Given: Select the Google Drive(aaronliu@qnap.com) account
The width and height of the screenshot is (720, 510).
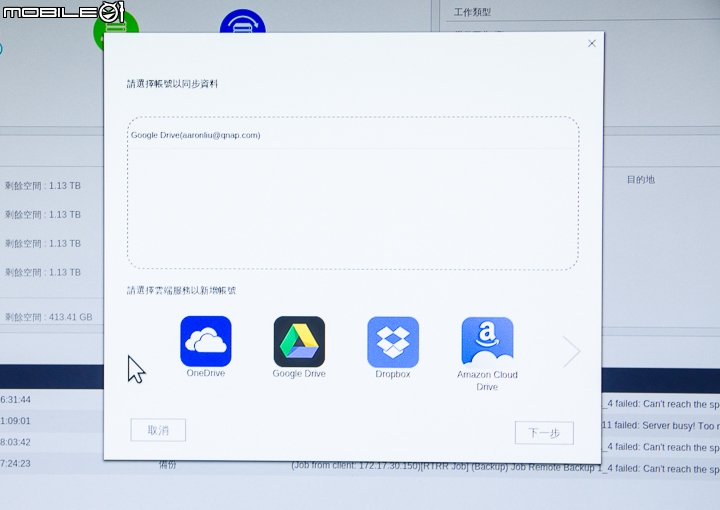Looking at the screenshot, I should pyautogui.click(x=353, y=135).
